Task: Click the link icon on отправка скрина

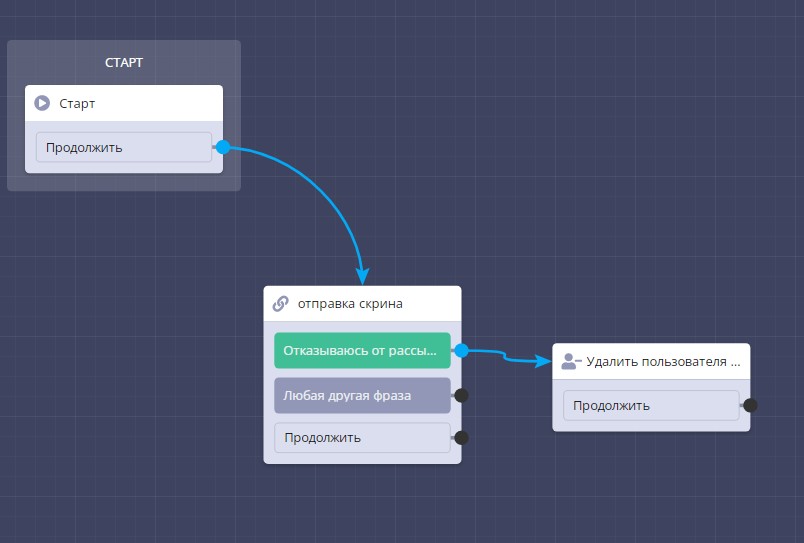Action: click(281, 304)
